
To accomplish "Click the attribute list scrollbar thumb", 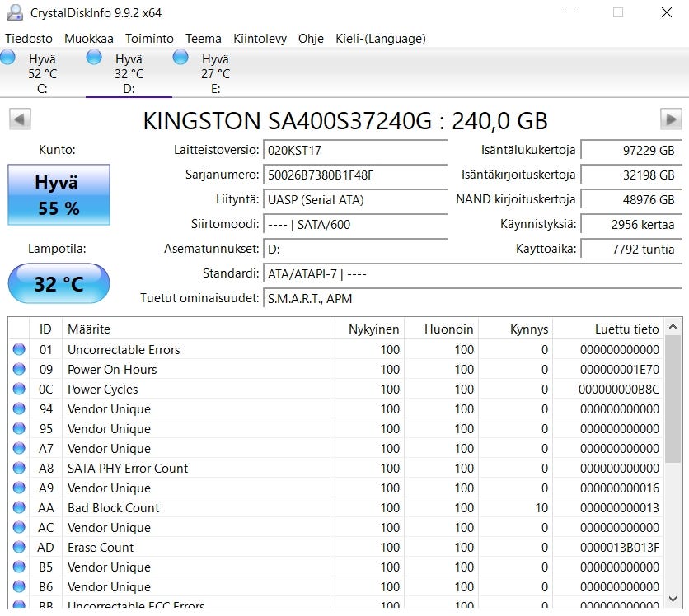I will click(x=673, y=399).
